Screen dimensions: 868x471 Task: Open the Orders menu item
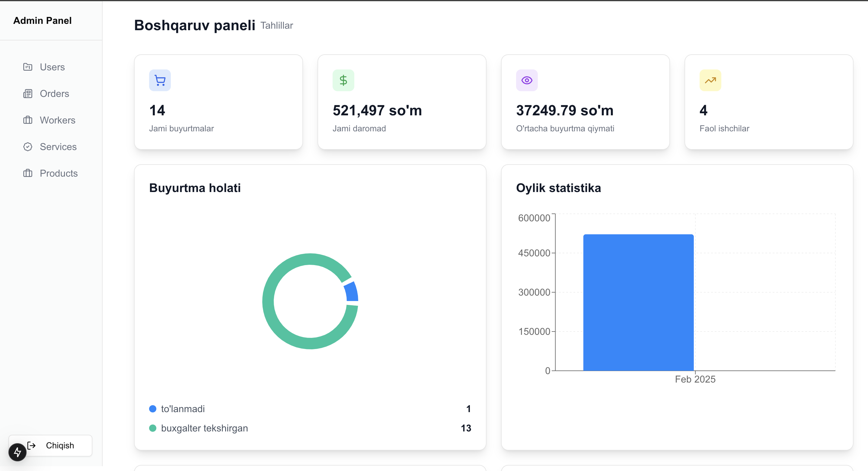[x=54, y=93]
